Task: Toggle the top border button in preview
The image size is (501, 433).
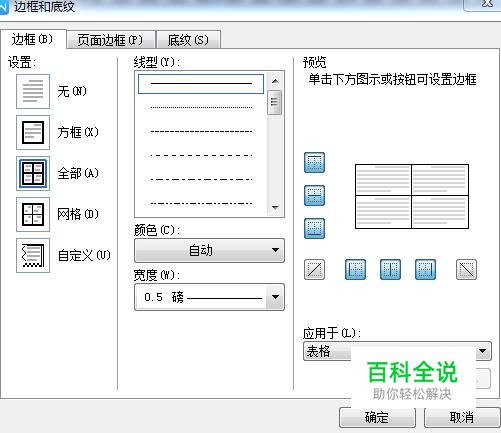Action: (314, 163)
